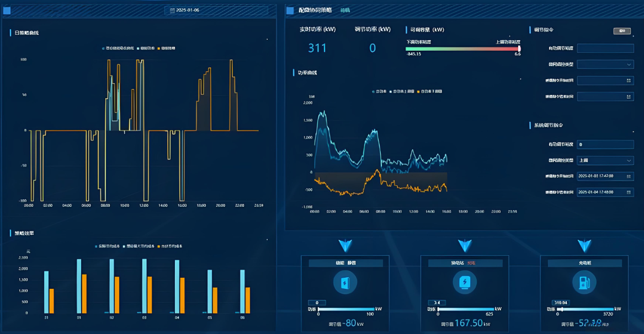Click the active power adjustment input showing 0
Viewport: 644px width, 334px height.
(x=605, y=144)
